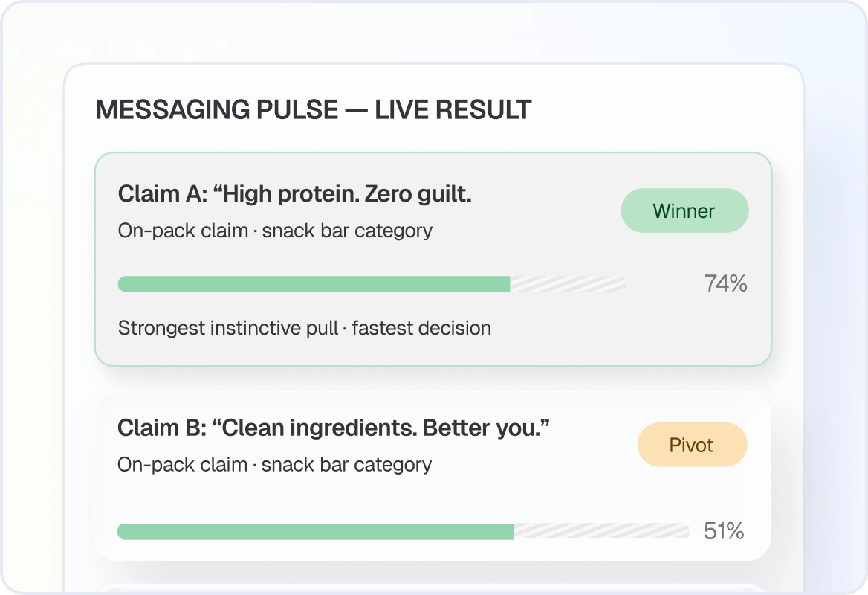Select the Claim A result card
The height and width of the screenshot is (595, 868).
(433, 259)
